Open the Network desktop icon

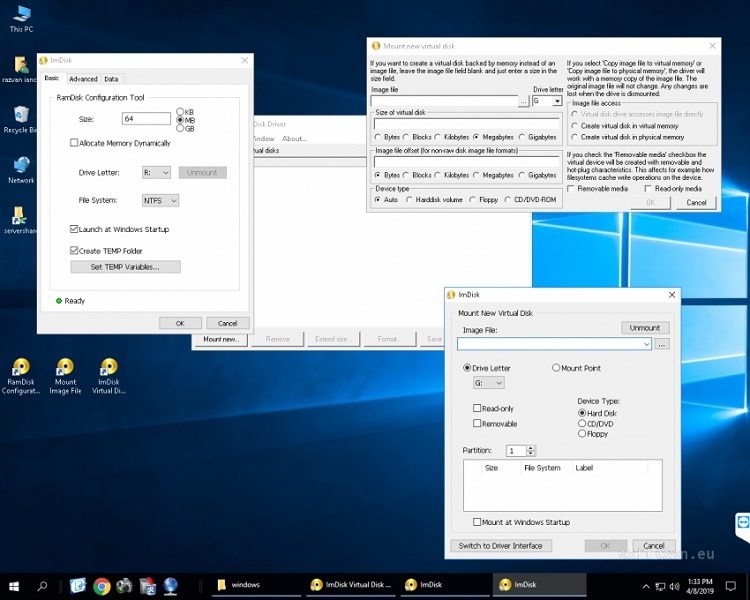pos(21,170)
